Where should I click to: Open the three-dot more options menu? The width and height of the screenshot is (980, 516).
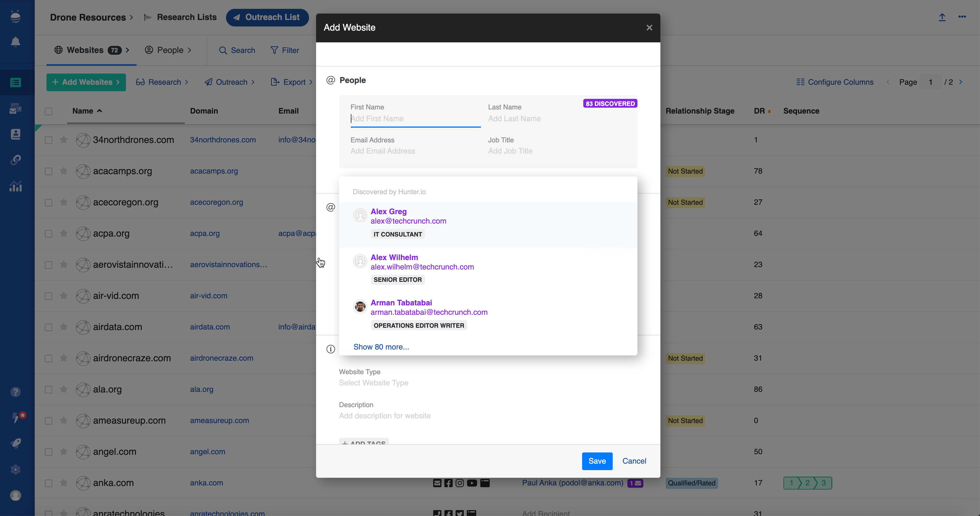point(962,17)
